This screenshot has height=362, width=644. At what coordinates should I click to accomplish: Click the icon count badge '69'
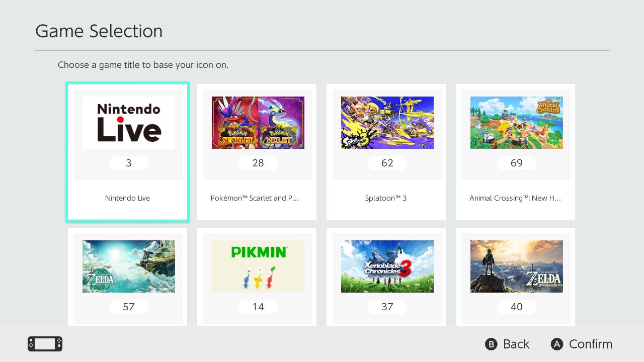pos(517,163)
